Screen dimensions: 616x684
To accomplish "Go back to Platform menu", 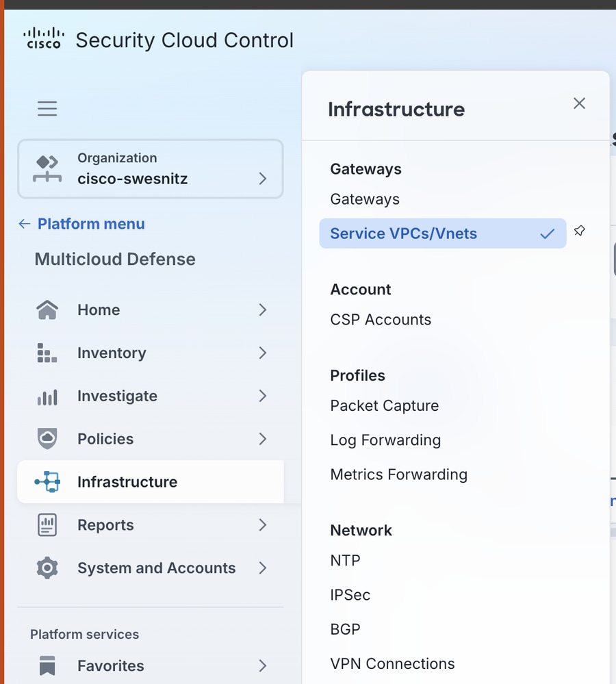I will 91,224.
